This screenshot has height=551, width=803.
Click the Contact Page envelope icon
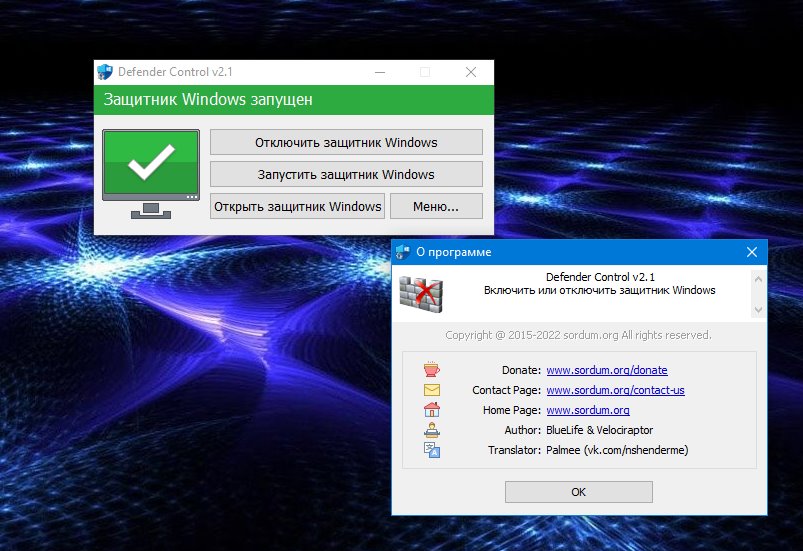pos(431,390)
